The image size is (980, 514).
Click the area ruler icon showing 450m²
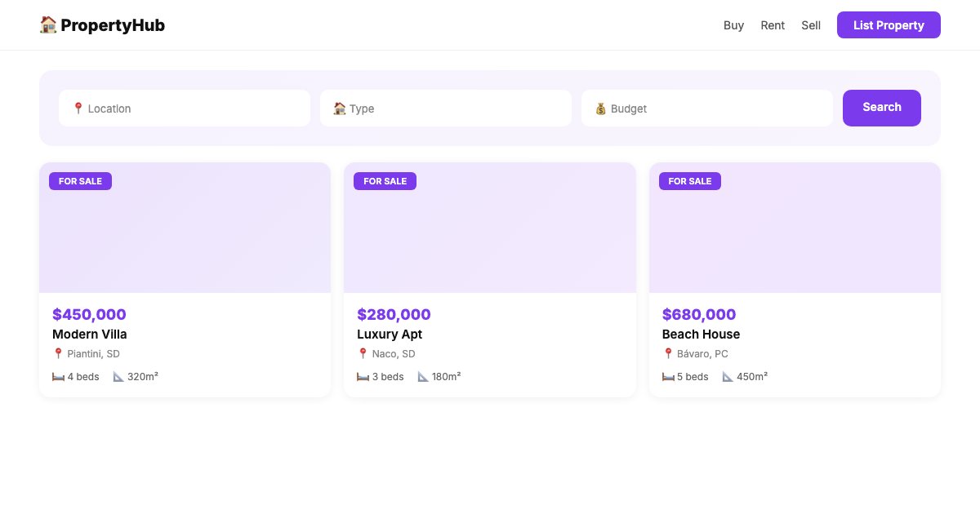[728, 376]
